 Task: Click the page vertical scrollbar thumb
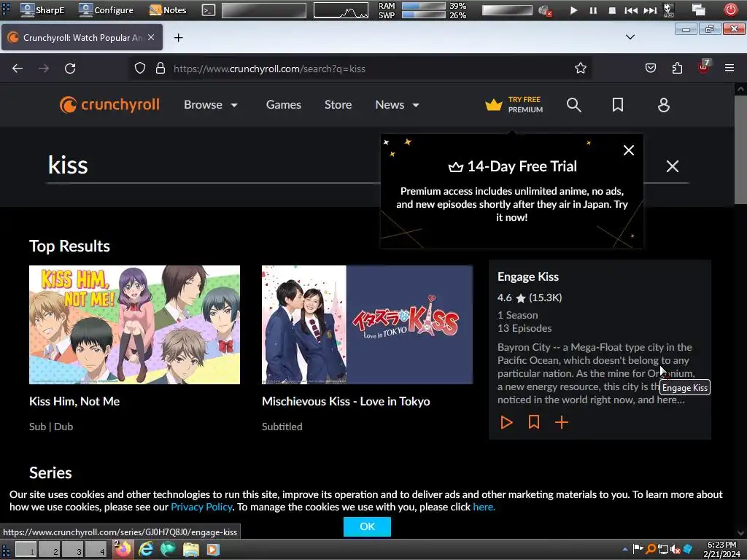pyautogui.click(x=740, y=150)
